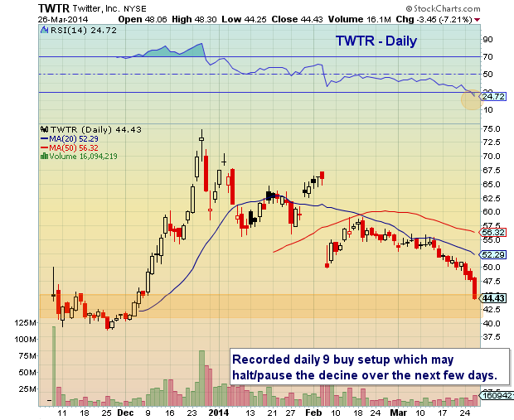
Task: Click the Open 48.06 value
Action: [x=143, y=19]
